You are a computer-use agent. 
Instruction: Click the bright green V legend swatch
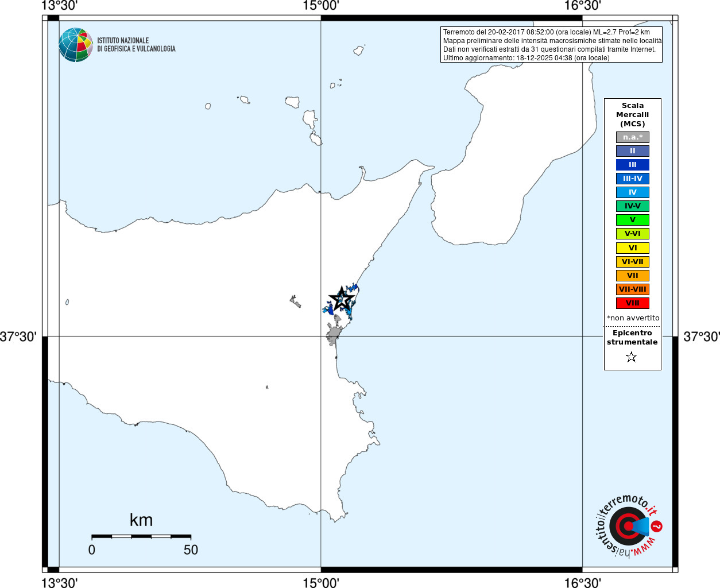632,220
